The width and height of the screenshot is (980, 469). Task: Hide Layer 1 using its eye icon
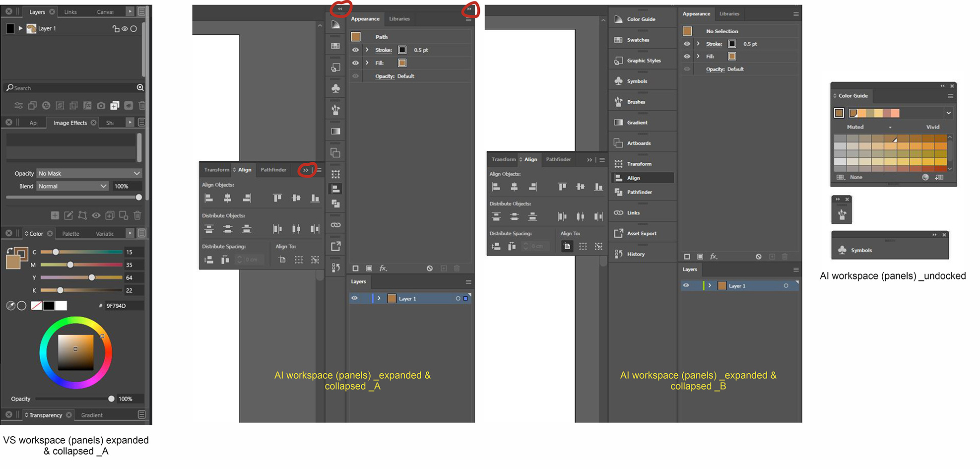tap(354, 298)
